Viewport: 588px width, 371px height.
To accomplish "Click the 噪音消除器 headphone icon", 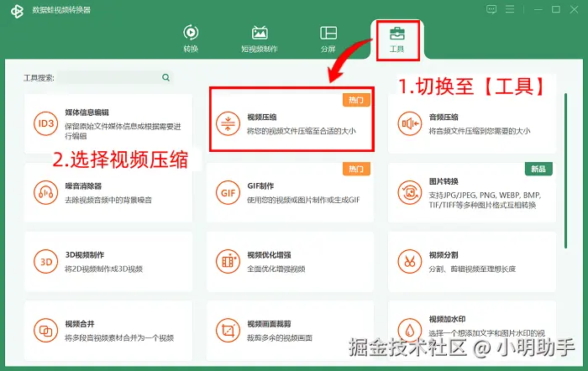I will (x=45, y=192).
